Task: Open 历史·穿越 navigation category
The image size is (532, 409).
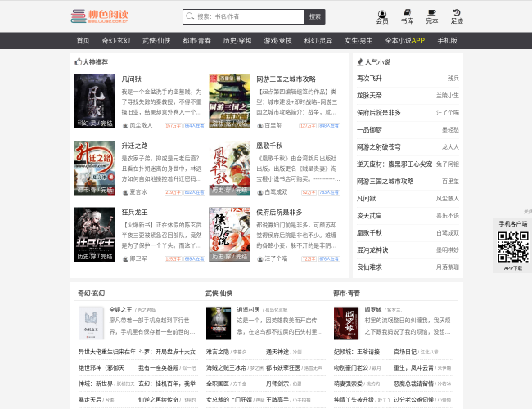Action: (x=237, y=41)
